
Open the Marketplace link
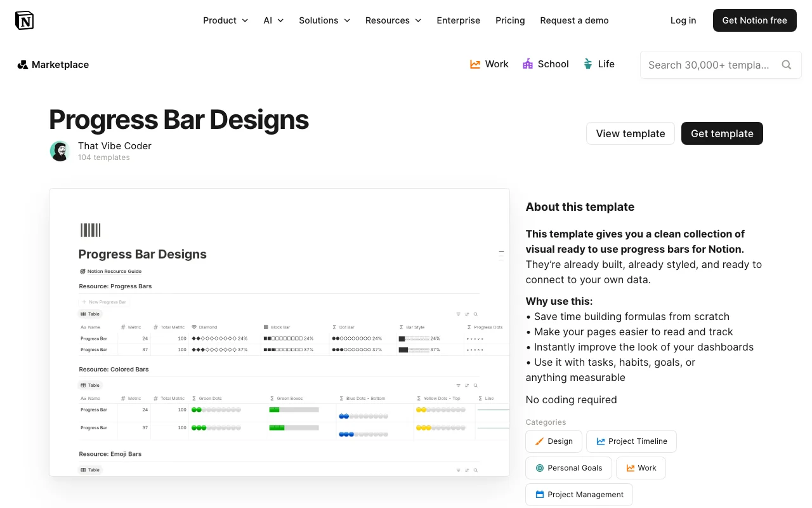click(x=53, y=65)
